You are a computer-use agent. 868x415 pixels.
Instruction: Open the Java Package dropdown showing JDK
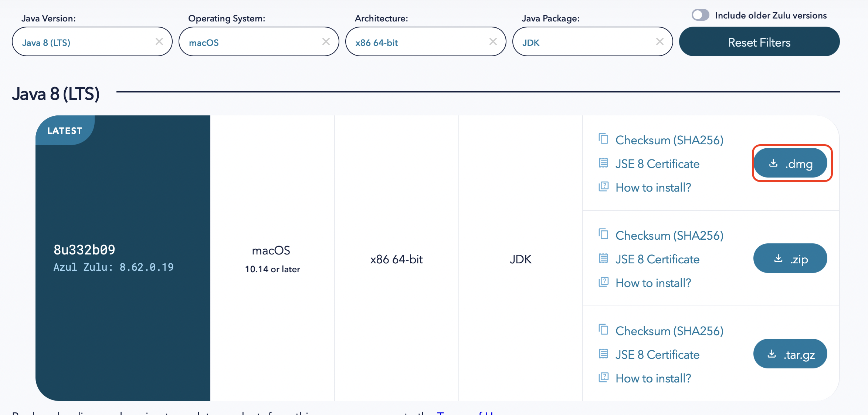pyautogui.click(x=584, y=42)
